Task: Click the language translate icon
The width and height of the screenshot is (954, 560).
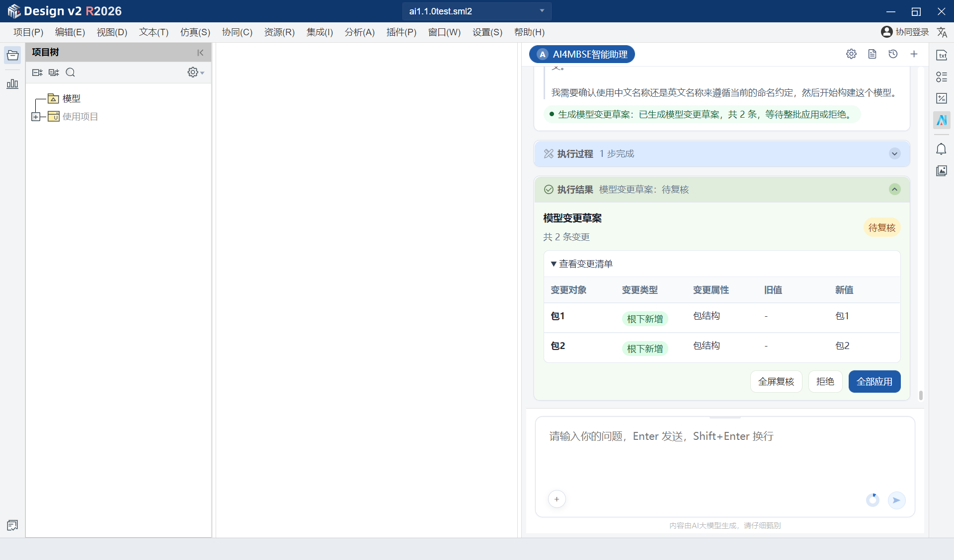Action: (942, 32)
